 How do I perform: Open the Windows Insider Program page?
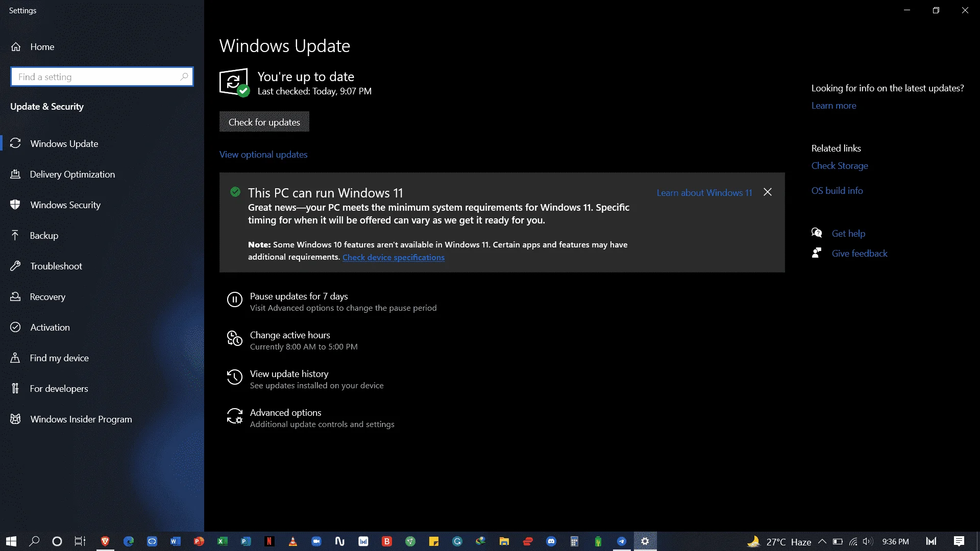102,419
